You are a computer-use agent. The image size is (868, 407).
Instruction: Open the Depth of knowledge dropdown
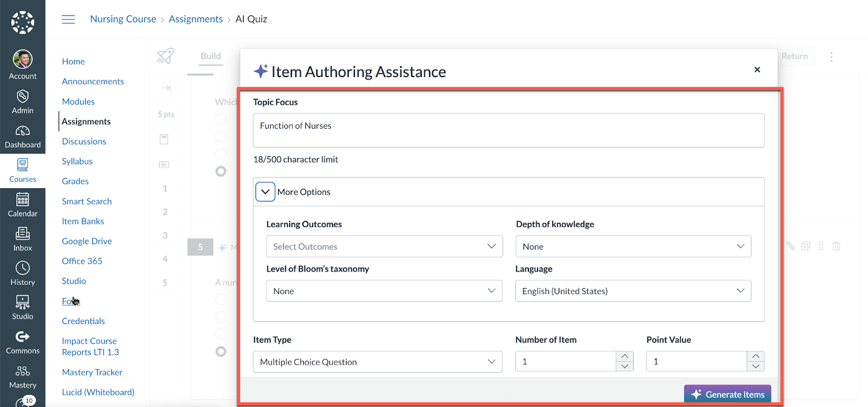tap(633, 246)
